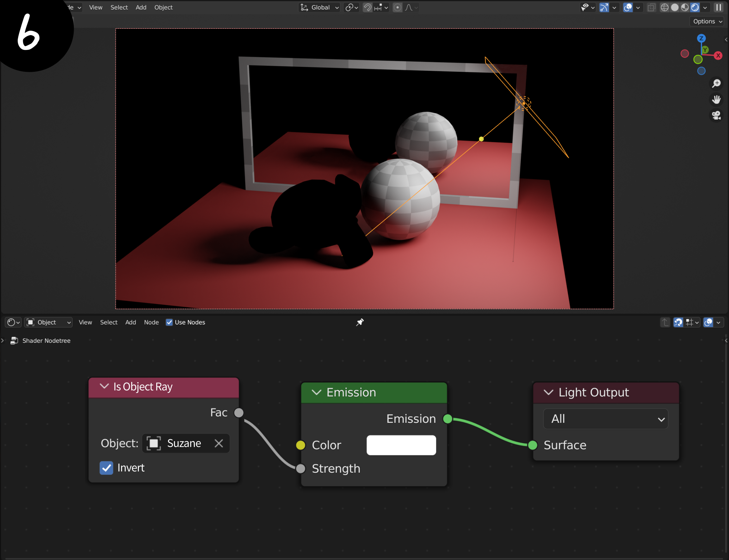
Task: Clear the Suzane object with the X button
Action: point(219,443)
